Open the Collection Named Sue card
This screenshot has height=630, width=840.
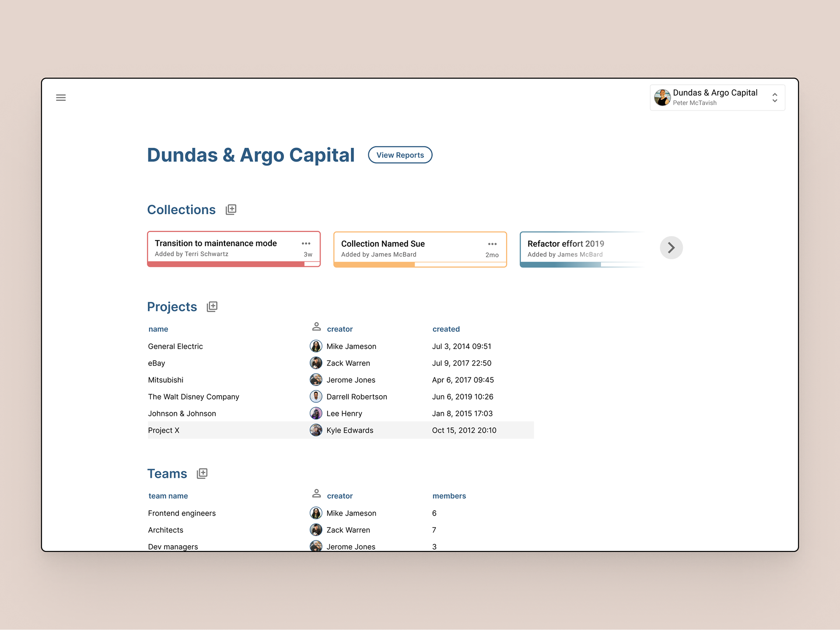click(420, 249)
